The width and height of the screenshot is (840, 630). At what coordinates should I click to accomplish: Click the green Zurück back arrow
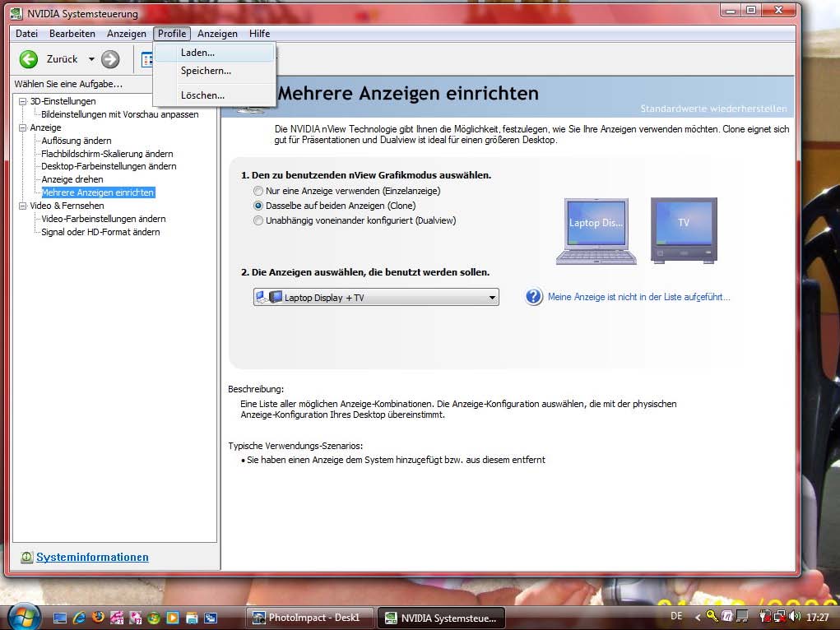pyautogui.click(x=29, y=59)
